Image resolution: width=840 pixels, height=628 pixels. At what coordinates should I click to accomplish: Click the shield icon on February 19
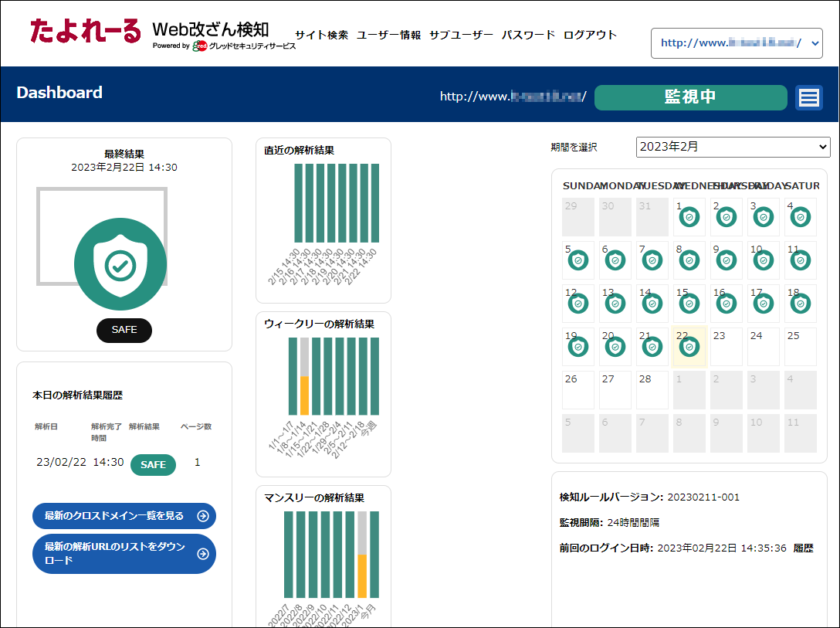pyautogui.click(x=578, y=348)
